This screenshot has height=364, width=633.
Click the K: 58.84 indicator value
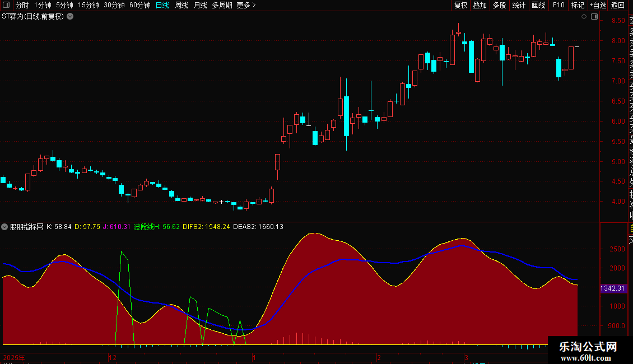(x=59, y=227)
